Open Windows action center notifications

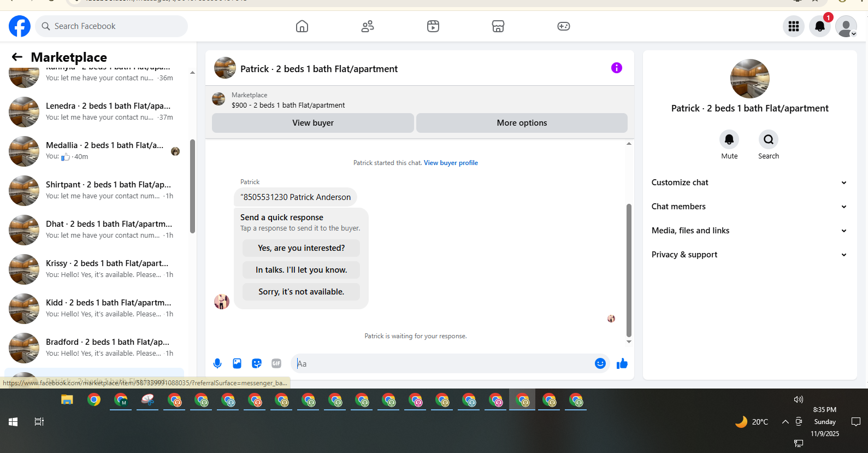[x=856, y=421]
